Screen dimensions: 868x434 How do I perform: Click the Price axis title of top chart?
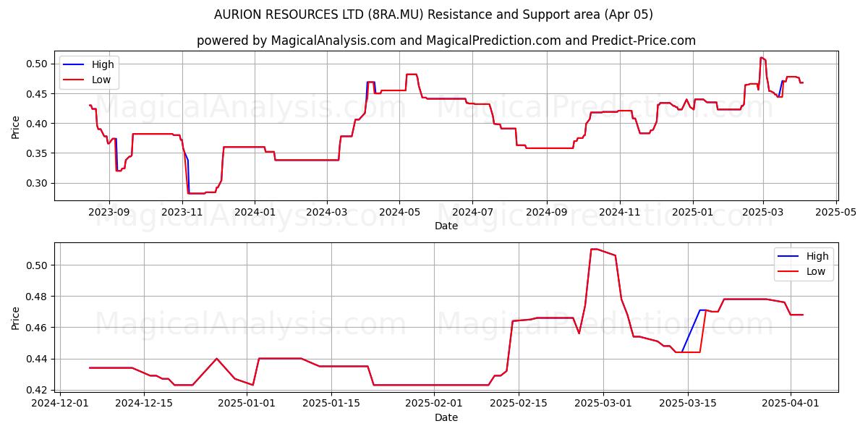point(16,126)
